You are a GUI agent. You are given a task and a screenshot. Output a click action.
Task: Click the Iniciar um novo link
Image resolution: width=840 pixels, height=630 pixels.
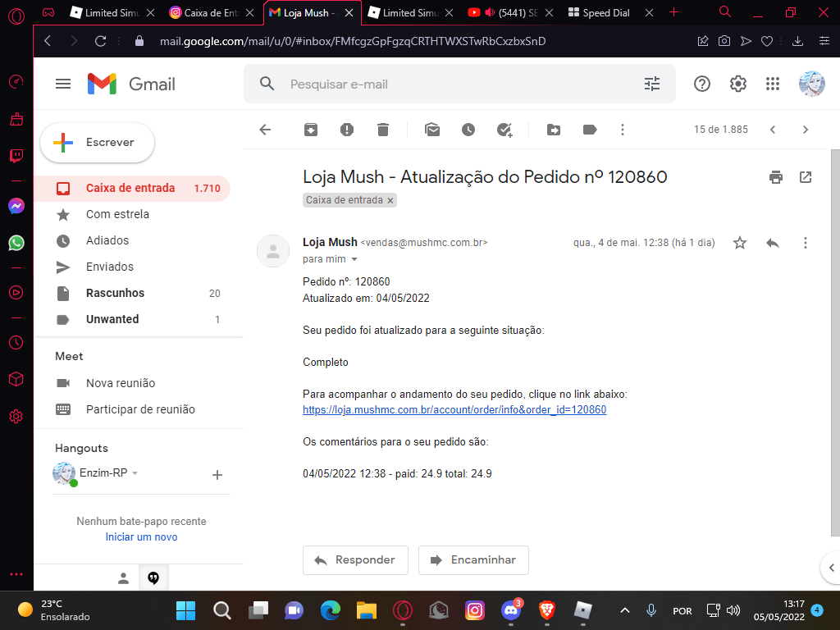(141, 536)
